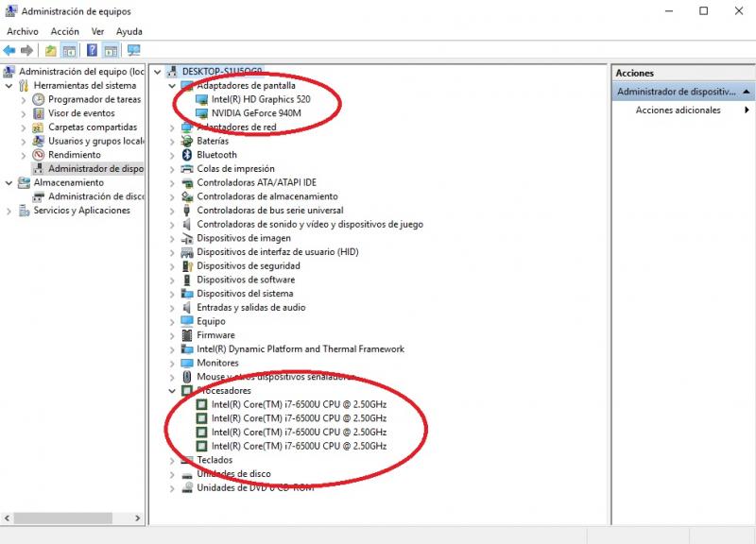Click the gray Forward arrow toolbar icon
756x544 pixels.
[27, 50]
